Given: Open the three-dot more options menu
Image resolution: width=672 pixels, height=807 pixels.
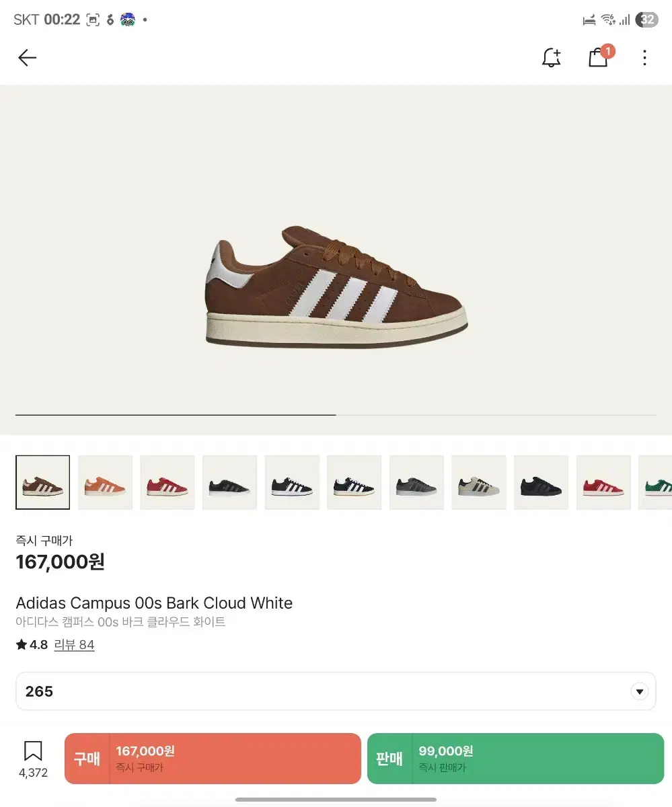Looking at the screenshot, I should coord(644,58).
